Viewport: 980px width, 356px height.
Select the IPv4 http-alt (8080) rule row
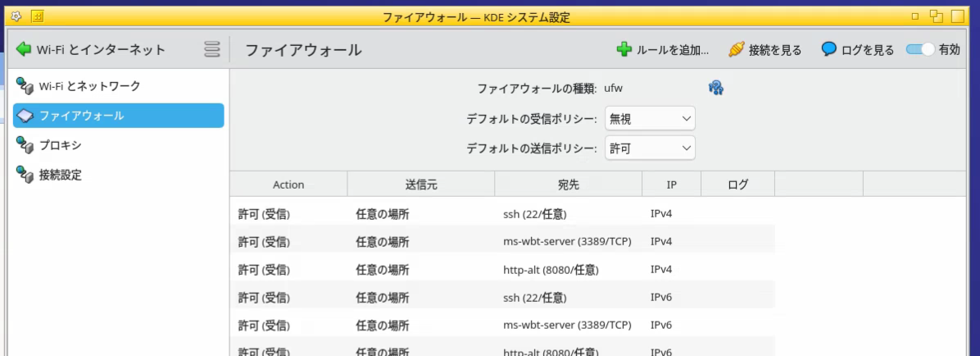pyautogui.click(x=501, y=269)
